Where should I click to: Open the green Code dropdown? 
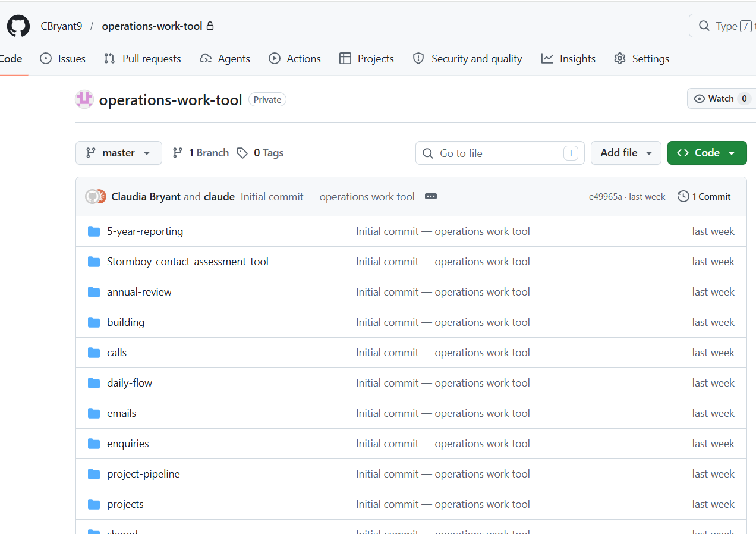[707, 153]
